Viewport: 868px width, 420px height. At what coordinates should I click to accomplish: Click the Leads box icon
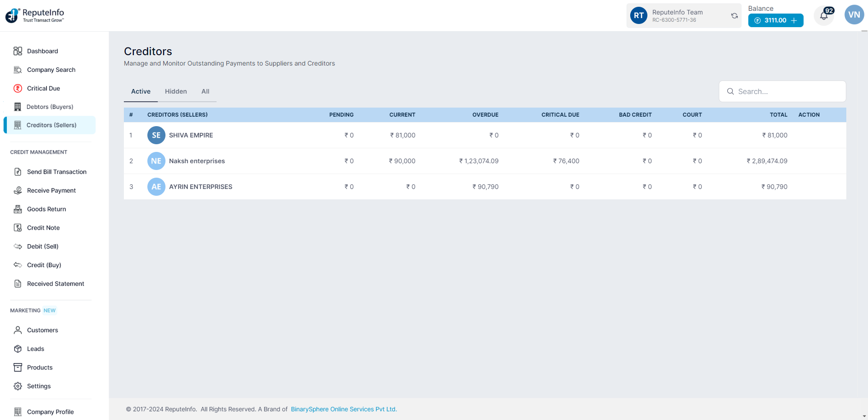[x=18, y=349]
